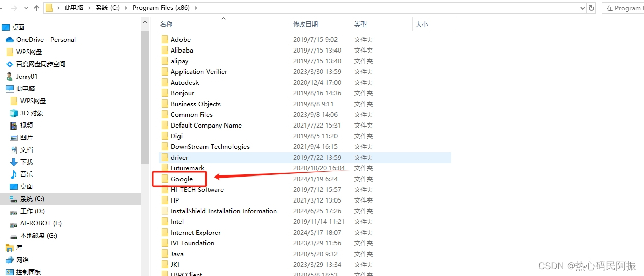Open 音乐 folder in sidebar
The height and width of the screenshot is (276, 644).
click(27, 174)
